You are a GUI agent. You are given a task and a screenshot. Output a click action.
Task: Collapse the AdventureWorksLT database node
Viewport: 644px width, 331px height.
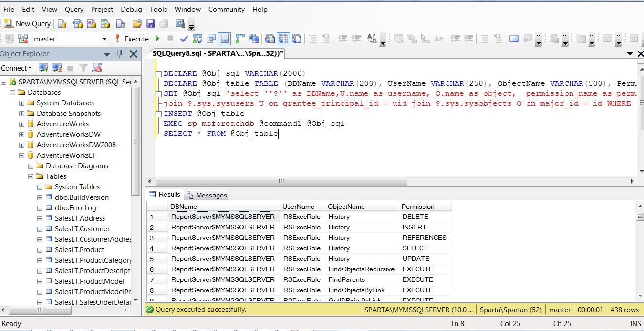coord(22,155)
